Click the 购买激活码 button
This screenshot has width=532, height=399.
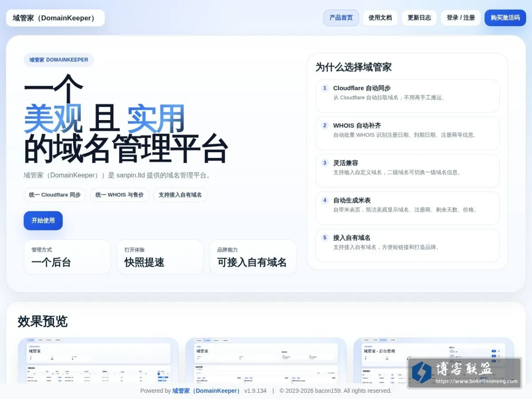pos(505,18)
